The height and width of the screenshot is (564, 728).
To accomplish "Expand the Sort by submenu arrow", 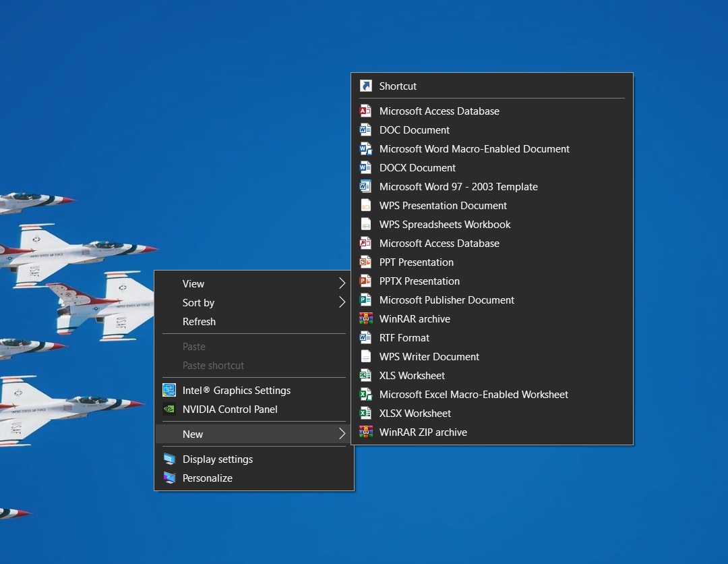I will 342,302.
